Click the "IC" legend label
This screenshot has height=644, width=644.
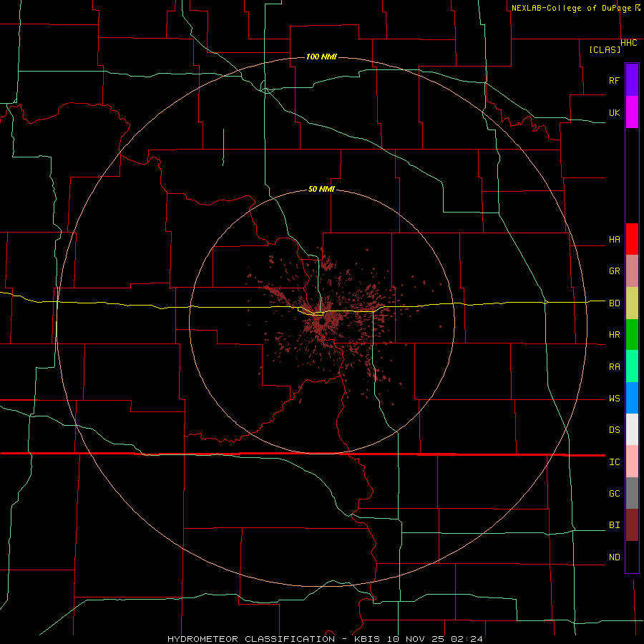[x=615, y=462]
